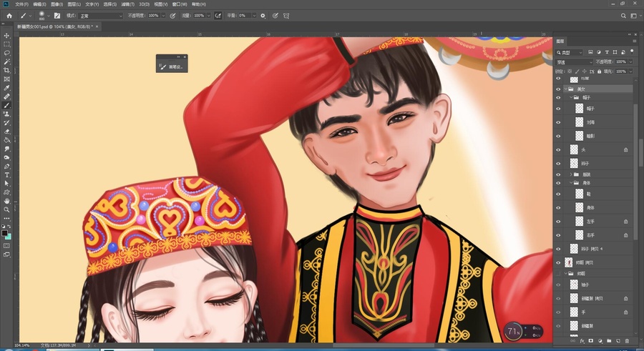Select the Path Selection tool
This screenshot has width=644, height=351.
coord(6,184)
